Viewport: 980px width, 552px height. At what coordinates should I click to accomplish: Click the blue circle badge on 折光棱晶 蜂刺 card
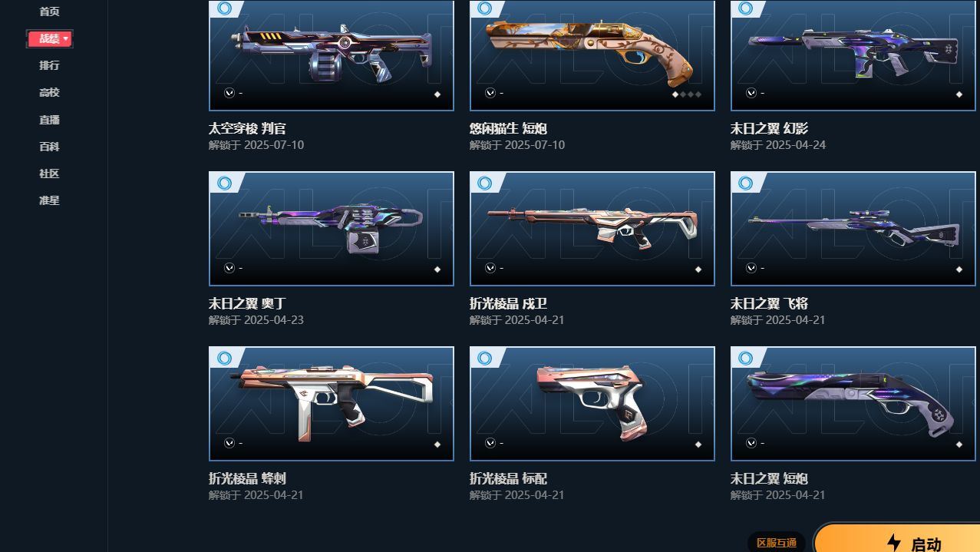(x=224, y=358)
